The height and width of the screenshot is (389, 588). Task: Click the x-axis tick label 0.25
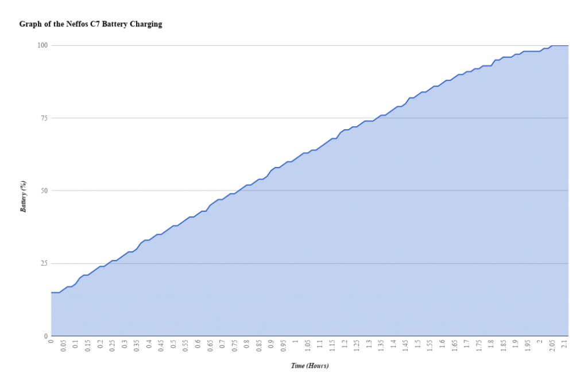pos(112,345)
